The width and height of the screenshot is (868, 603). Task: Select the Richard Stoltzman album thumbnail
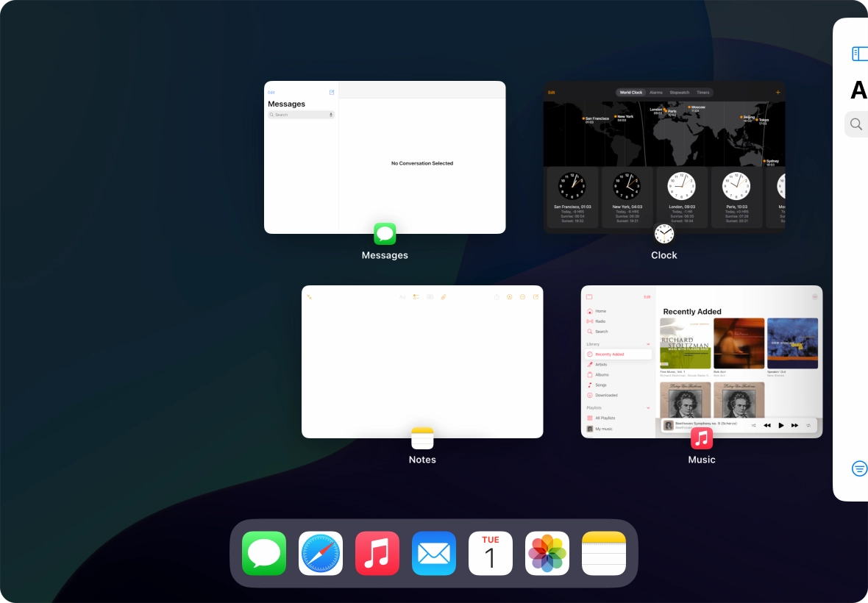(686, 343)
